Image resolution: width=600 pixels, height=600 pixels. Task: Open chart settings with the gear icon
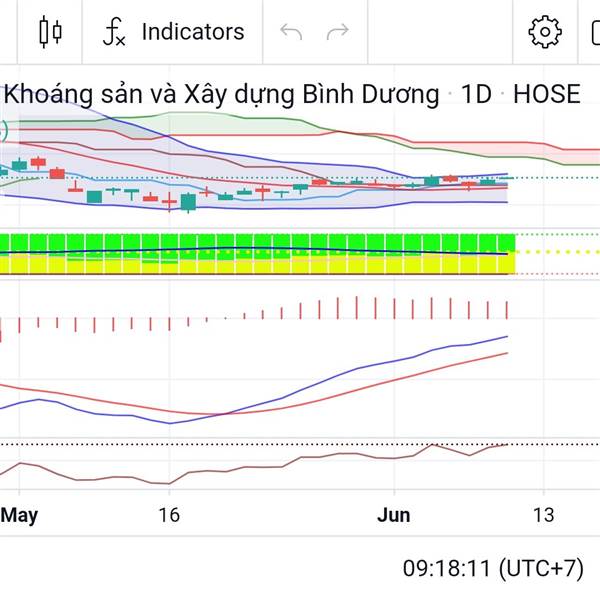545,32
